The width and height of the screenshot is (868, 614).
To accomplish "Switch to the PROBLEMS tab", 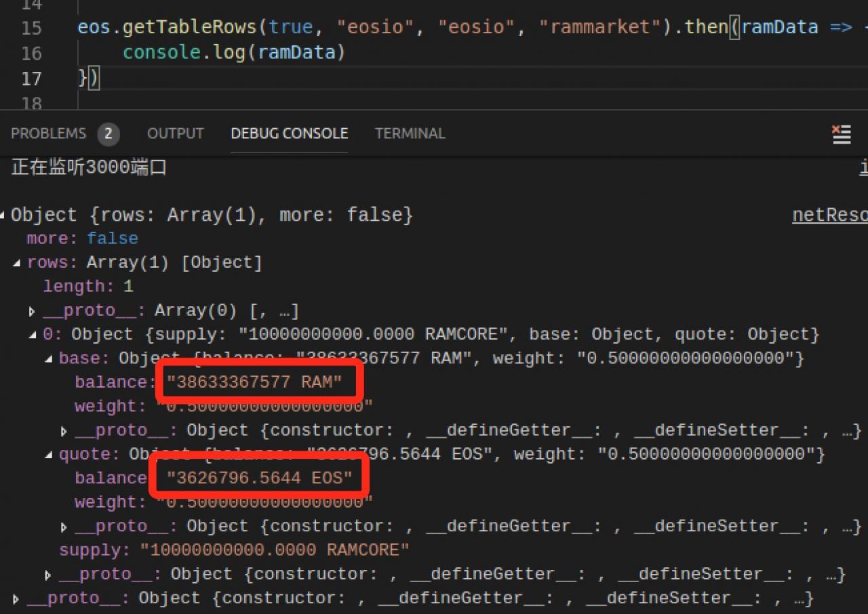I will [x=49, y=134].
